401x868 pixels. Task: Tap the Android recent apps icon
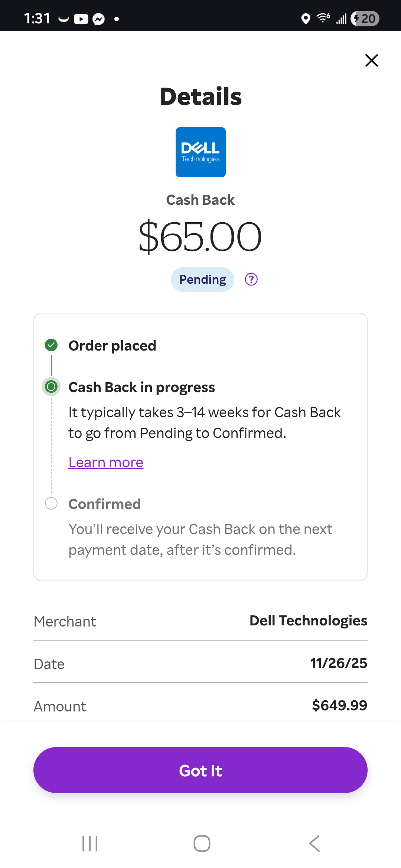click(90, 844)
